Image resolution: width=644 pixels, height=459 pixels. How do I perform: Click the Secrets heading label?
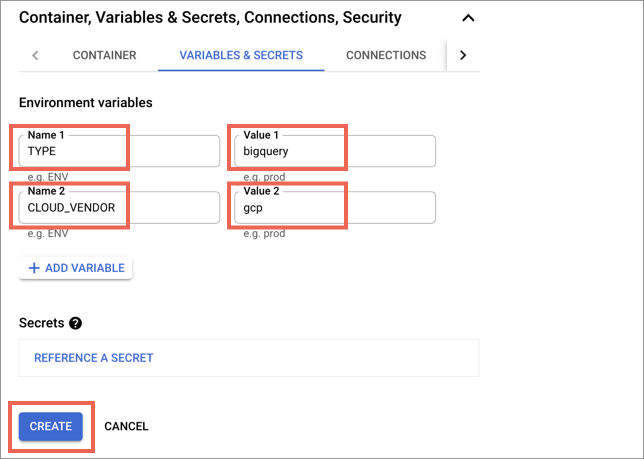[41, 323]
